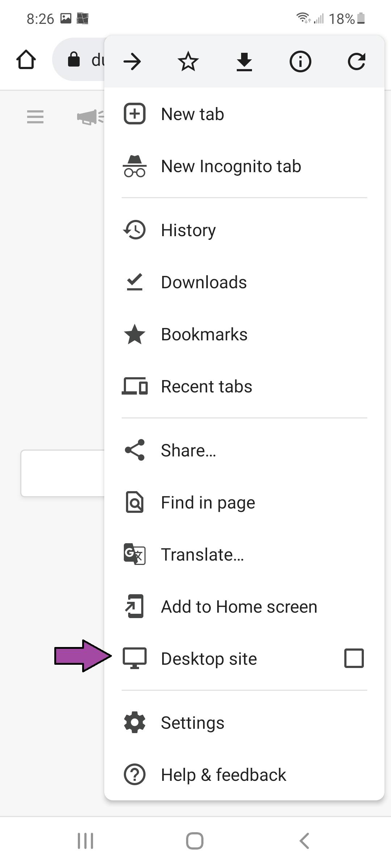Enable Desktop site mode

coord(209,658)
